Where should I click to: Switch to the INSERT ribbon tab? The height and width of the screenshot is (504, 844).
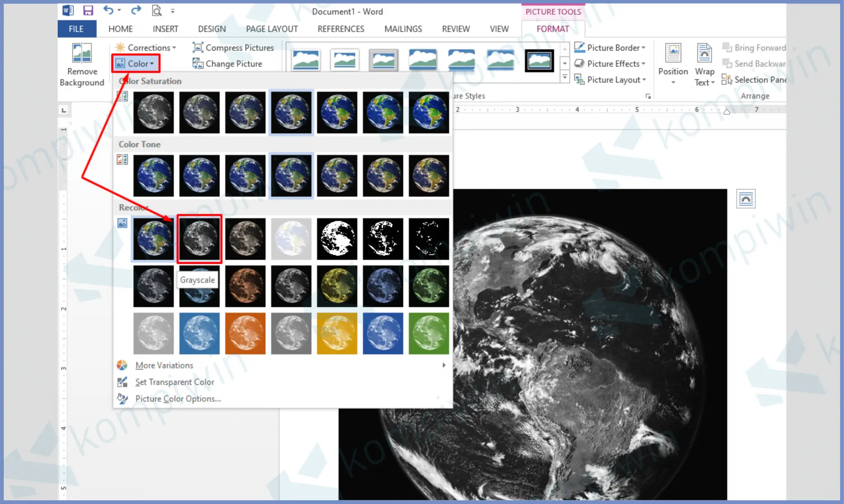point(165,29)
